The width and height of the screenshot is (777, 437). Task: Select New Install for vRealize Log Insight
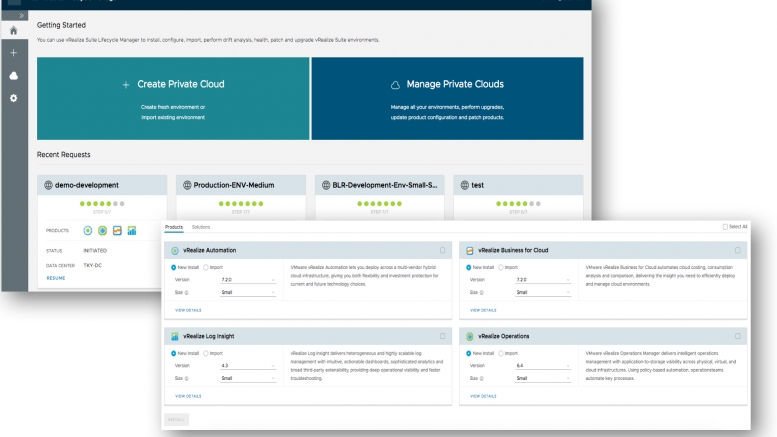(173, 353)
